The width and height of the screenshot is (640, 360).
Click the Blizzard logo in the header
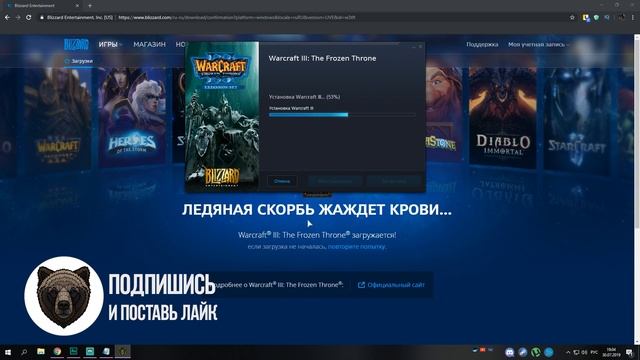[x=76, y=44]
